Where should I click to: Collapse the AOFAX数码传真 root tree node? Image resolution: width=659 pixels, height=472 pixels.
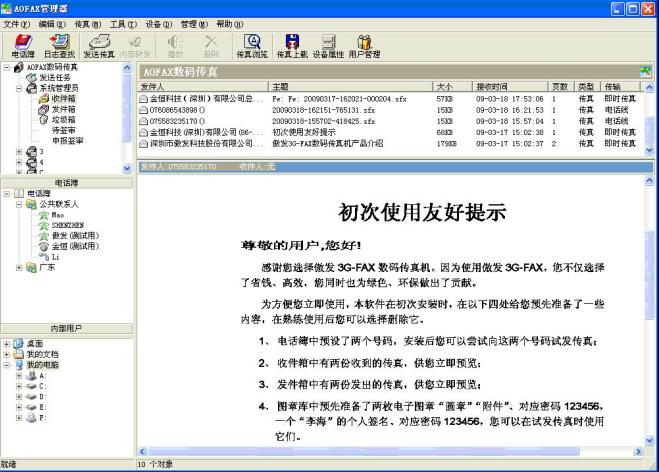point(7,67)
